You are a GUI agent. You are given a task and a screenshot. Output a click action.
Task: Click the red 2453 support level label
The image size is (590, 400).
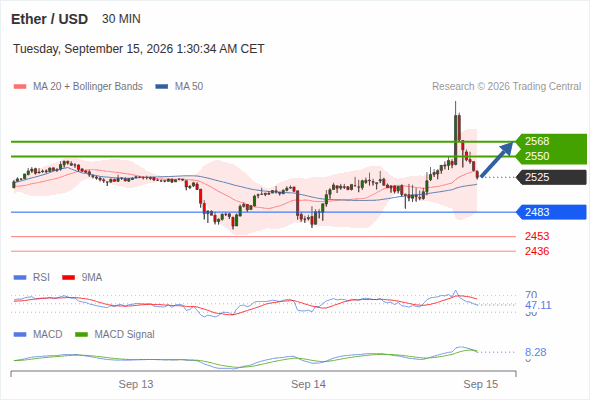tap(537, 236)
